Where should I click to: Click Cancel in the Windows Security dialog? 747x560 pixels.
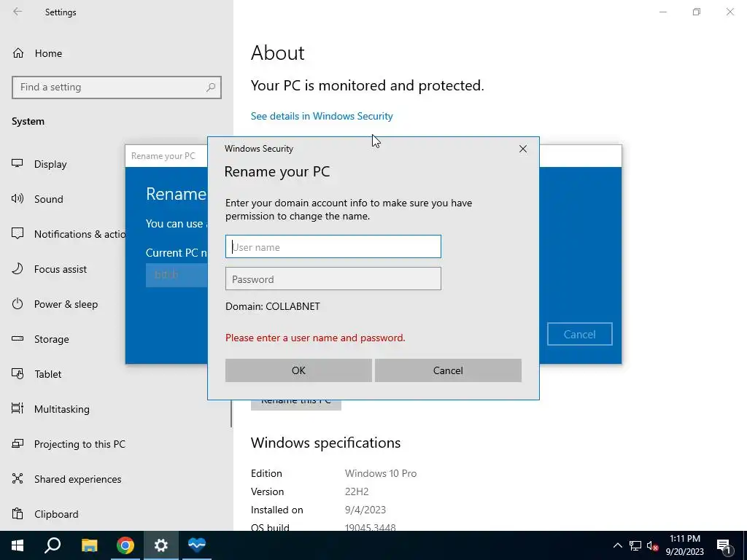(448, 370)
